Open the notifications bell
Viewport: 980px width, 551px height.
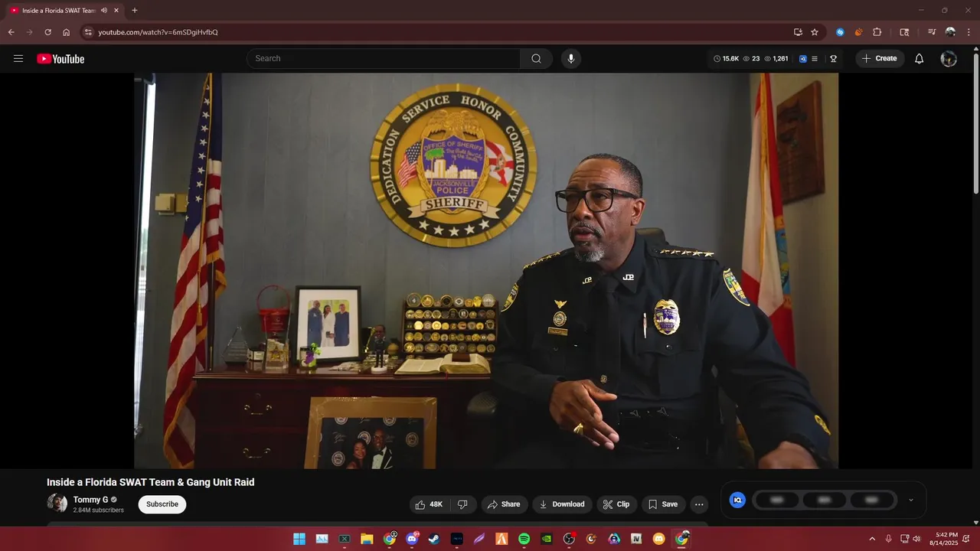pos(919,59)
